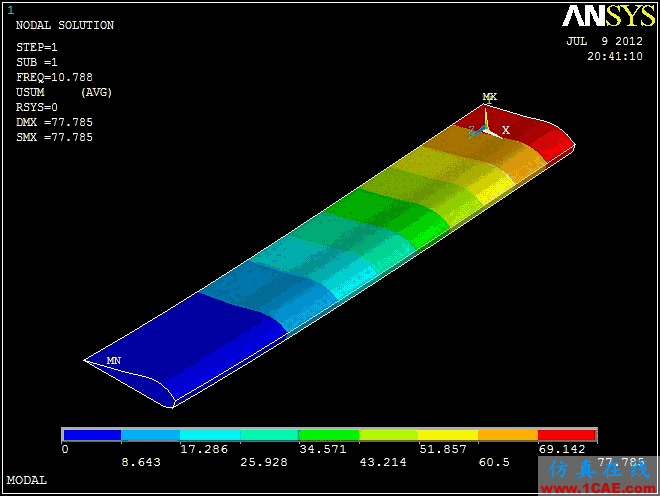Screen dimensions: 660x496
Task: Click the (AVG) label
Action: pyautogui.click(x=96, y=92)
